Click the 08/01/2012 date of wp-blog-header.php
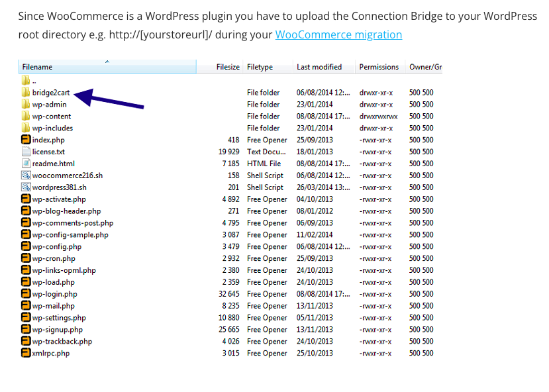The image size is (549, 392). point(315,211)
